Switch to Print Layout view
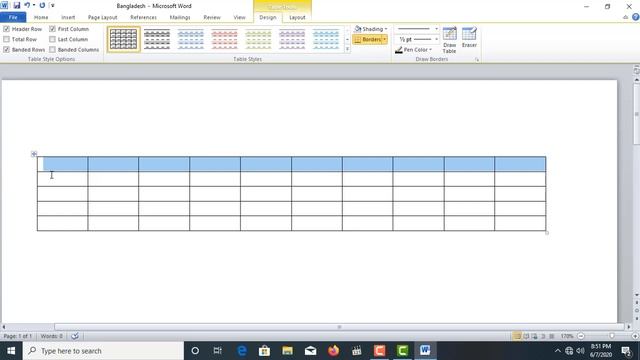Viewport: 640px width, 360px height. [517, 336]
